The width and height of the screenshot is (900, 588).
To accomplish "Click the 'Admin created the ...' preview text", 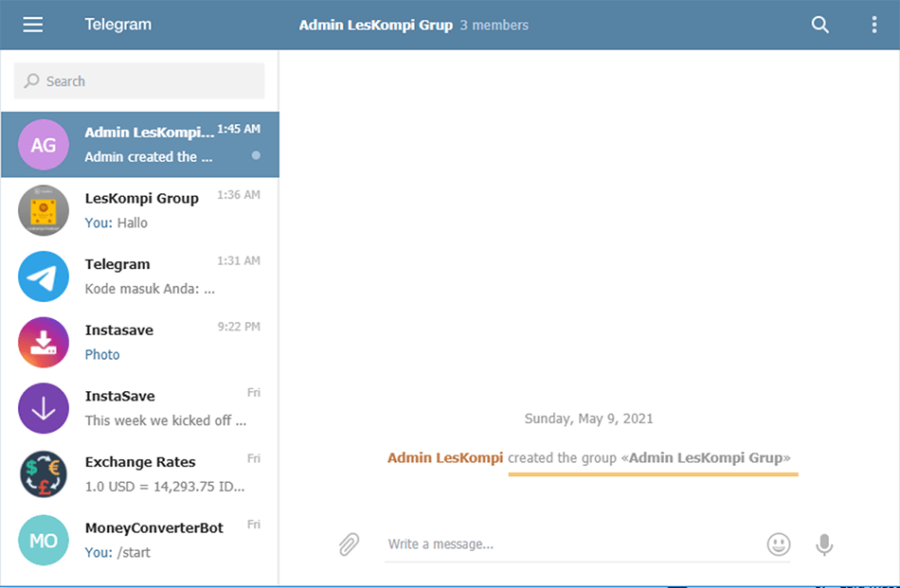I will click(x=149, y=157).
